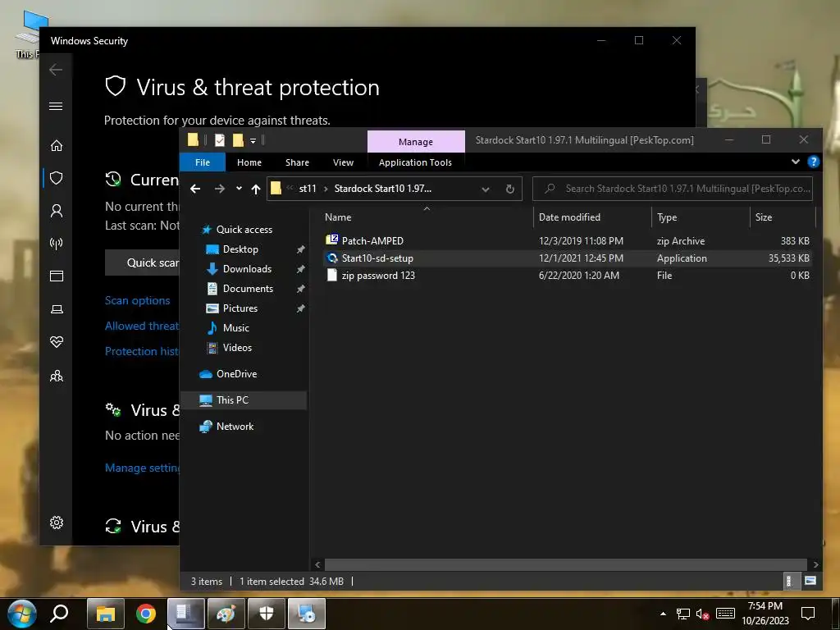Open Customize Quick Access Toolbar dropdown
Viewport: 840px width, 630px height.
(253, 141)
